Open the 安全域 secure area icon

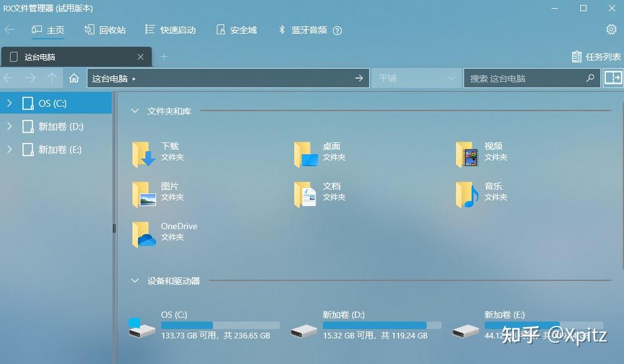[x=235, y=29]
